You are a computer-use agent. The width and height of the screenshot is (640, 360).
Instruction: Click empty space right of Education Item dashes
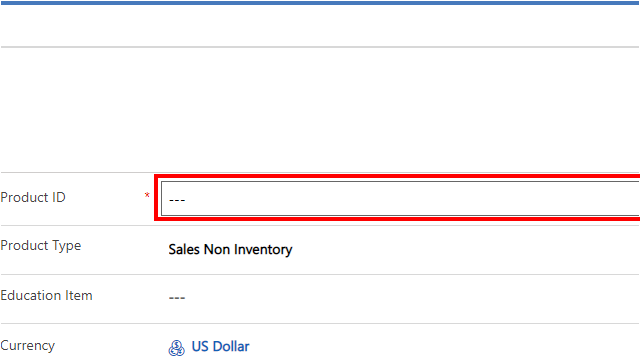[412, 298]
